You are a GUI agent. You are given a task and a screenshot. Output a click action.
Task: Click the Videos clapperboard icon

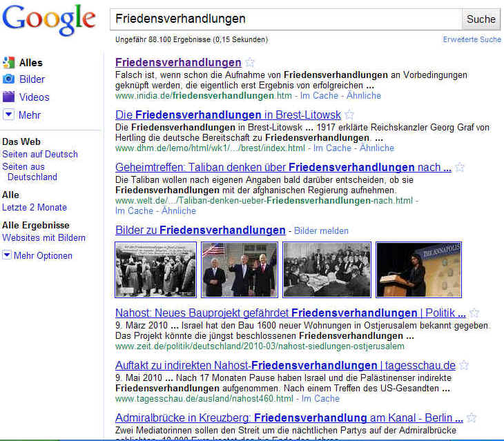coord(8,97)
